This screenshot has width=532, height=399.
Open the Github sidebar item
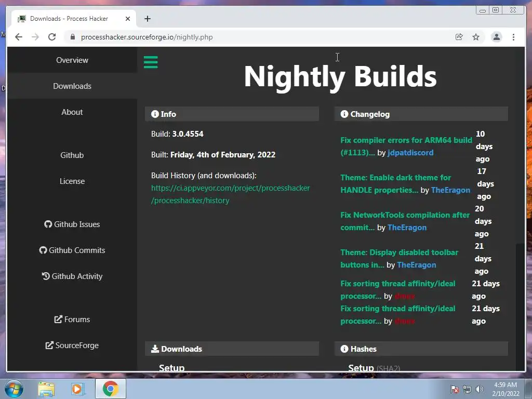(72, 155)
